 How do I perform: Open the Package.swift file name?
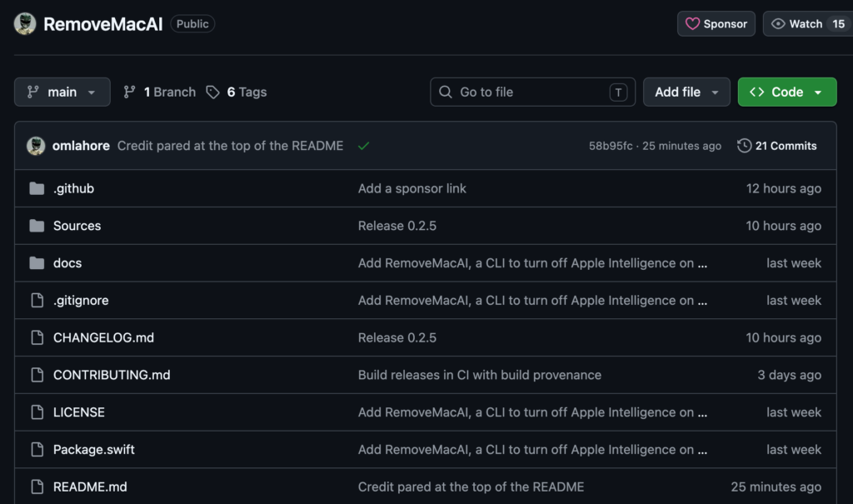coord(93,450)
